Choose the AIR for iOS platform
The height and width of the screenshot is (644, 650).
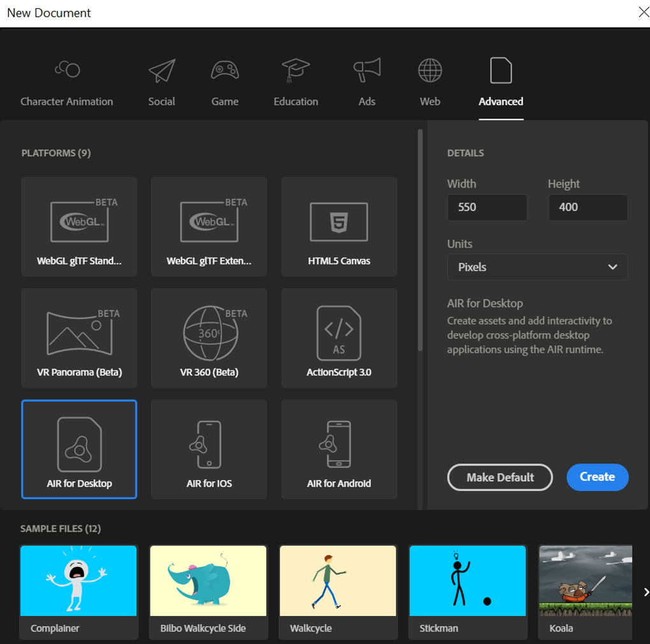coord(209,449)
